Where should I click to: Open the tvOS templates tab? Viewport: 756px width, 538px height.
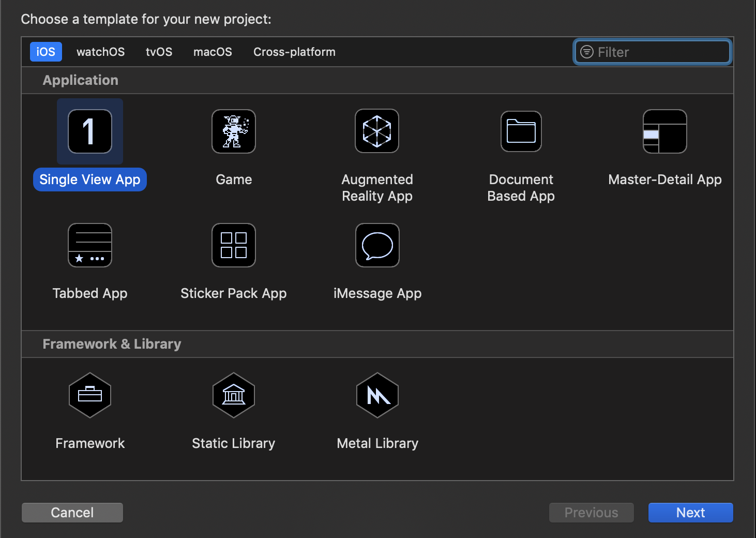tap(159, 52)
